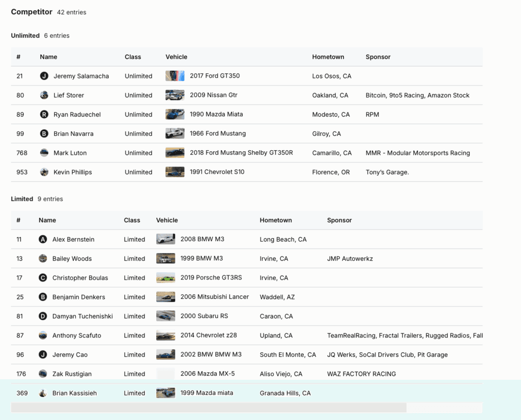Click Jeremy Salamacha's avatar icon
521x420 pixels.
(44, 76)
